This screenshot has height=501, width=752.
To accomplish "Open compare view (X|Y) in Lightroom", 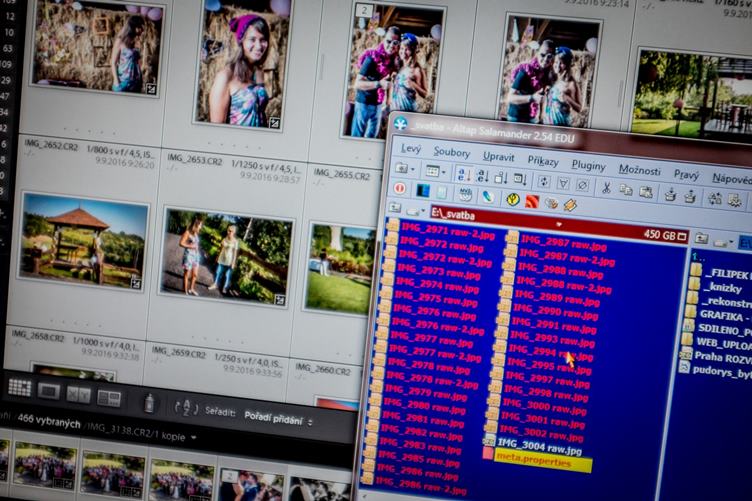I will click(x=79, y=395).
